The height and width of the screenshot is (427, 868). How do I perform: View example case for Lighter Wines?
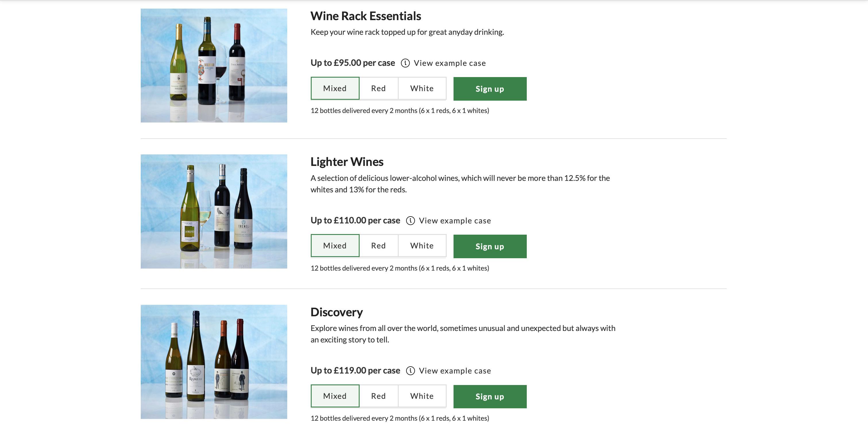tap(455, 221)
